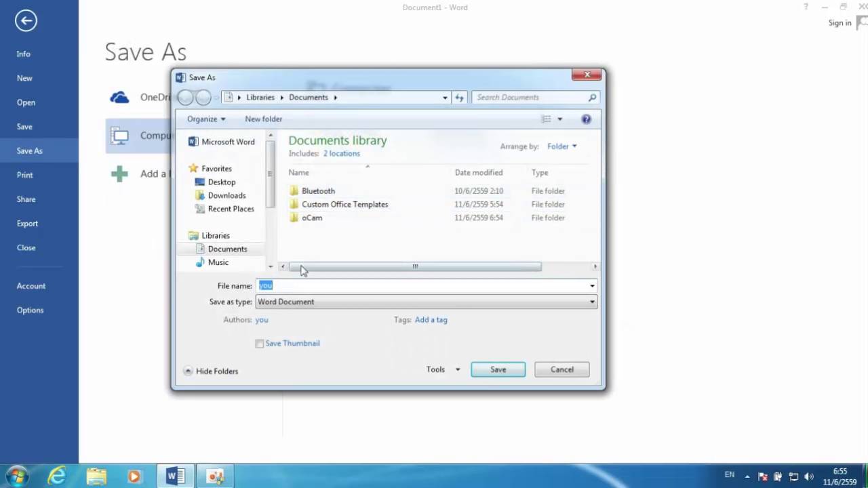Open the Account backstage item

tap(31, 286)
